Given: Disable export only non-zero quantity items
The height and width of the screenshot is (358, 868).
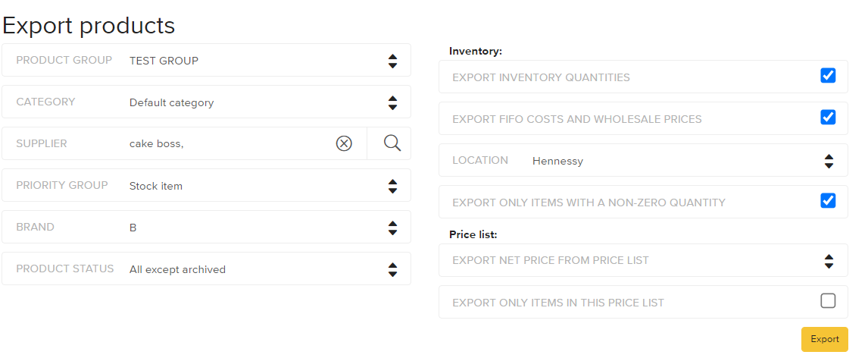Looking at the screenshot, I should point(828,200).
